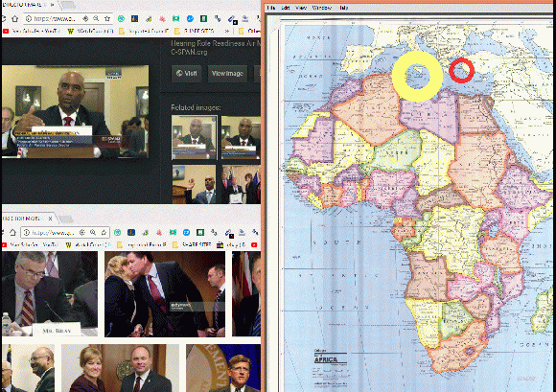Click the download tray extension icon in the upper browser
This screenshot has height=392, width=556.
245,18
